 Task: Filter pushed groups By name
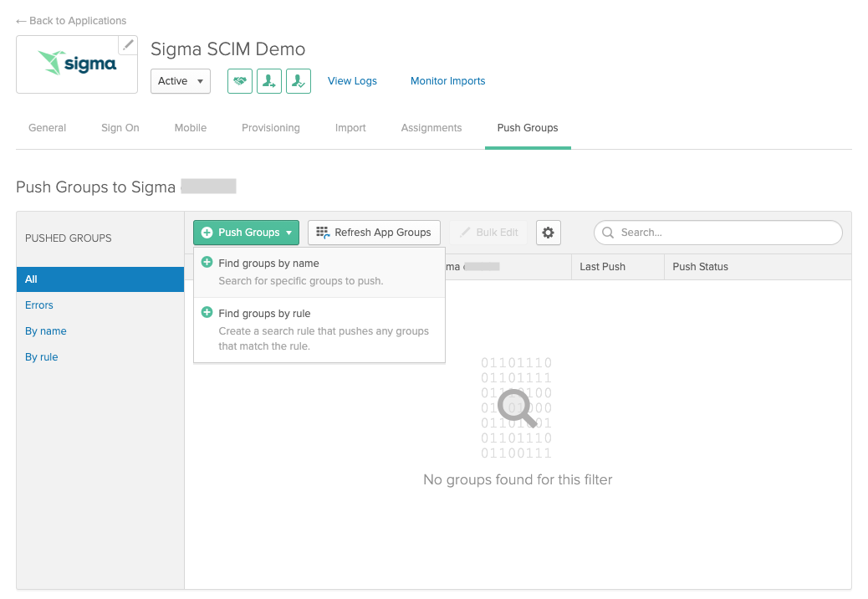[x=45, y=331]
